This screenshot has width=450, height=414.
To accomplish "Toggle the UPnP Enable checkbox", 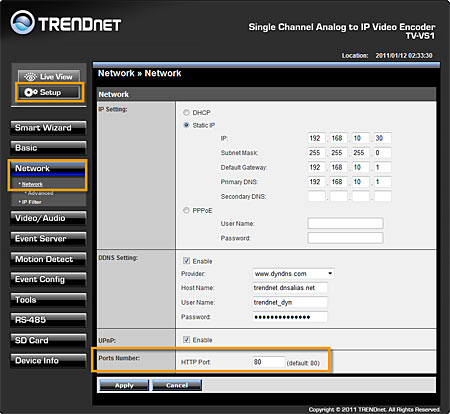I will (187, 340).
